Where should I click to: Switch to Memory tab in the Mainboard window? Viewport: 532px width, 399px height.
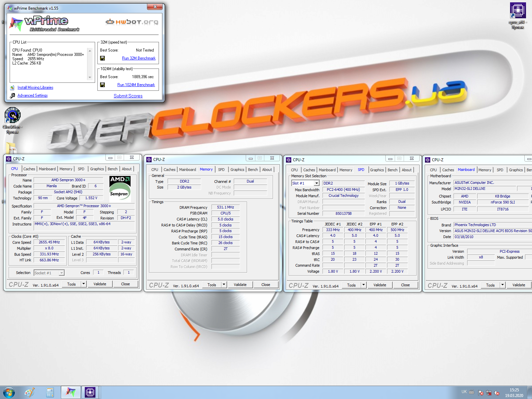pos(485,170)
